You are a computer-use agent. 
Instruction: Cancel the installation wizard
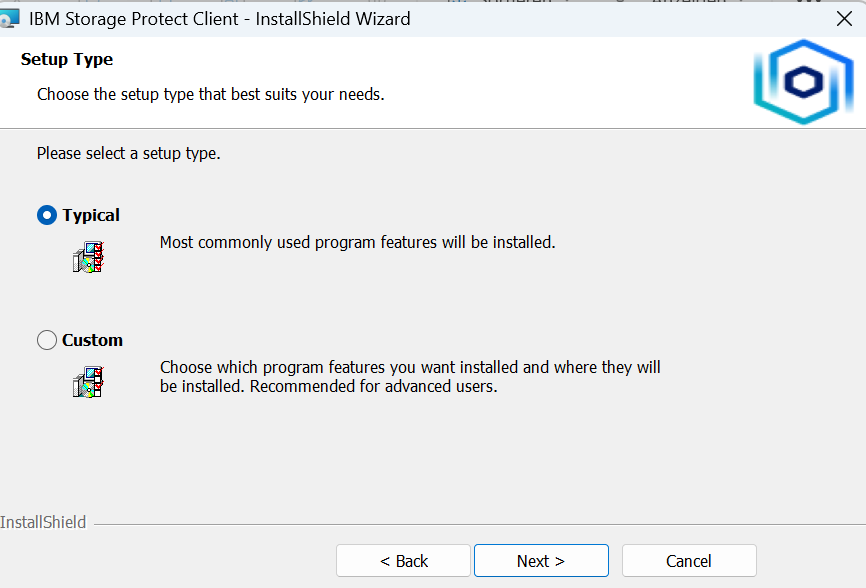click(x=689, y=561)
